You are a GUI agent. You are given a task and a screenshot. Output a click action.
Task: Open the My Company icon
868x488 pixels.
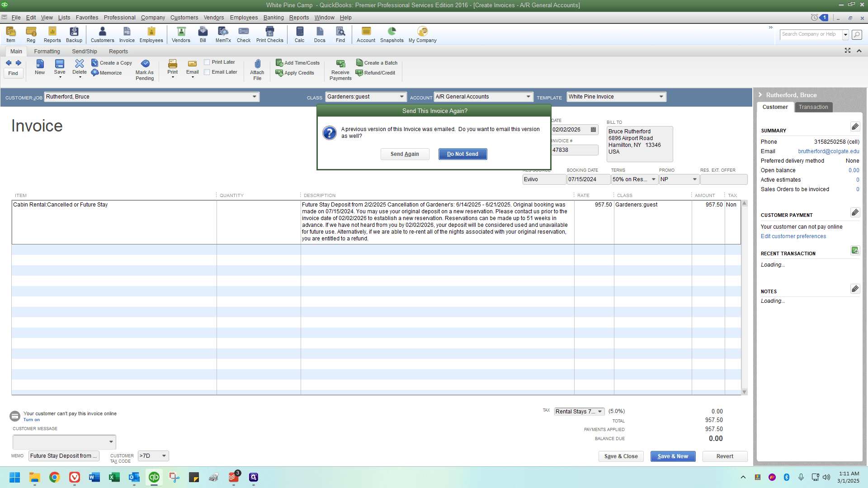(x=422, y=34)
